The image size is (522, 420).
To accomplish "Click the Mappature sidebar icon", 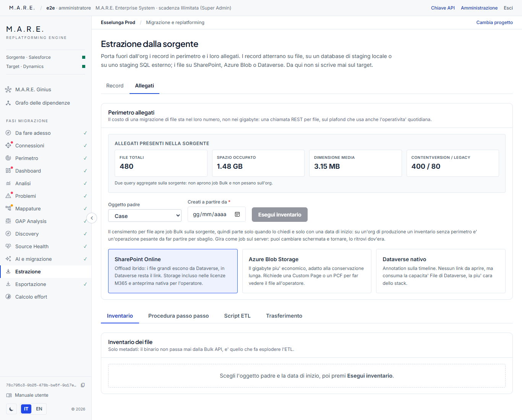I will click(8, 209).
